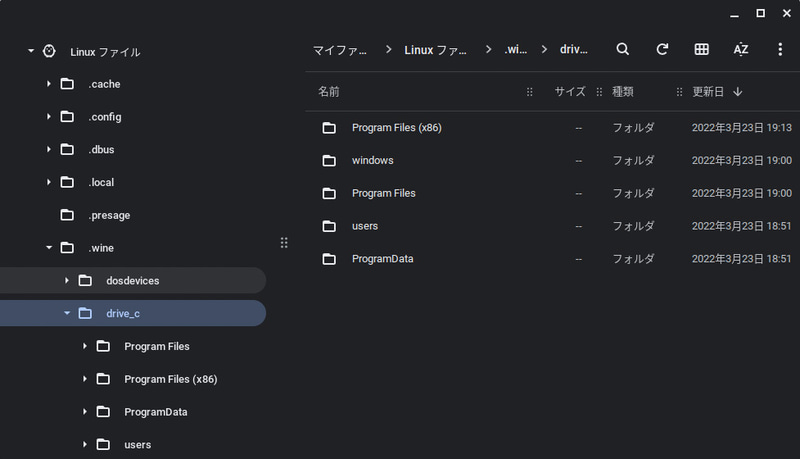The image size is (800, 459).
Task: Select Linux ファイル label in sidebar
Action: click(x=105, y=52)
